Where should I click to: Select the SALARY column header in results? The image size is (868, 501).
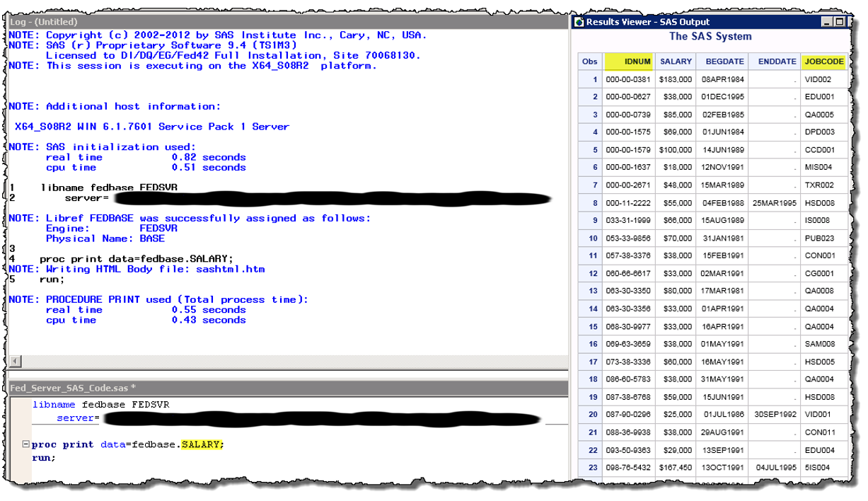pyautogui.click(x=676, y=62)
